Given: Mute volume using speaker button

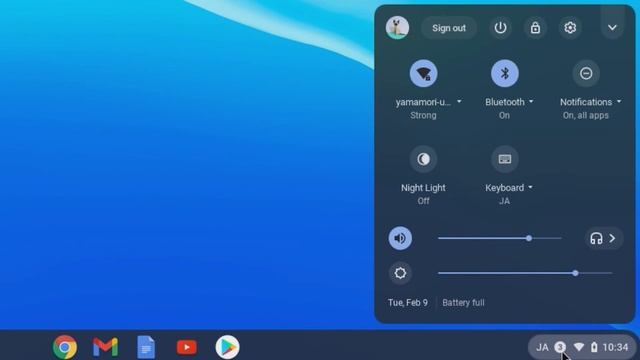Looking at the screenshot, I should [400, 238].
